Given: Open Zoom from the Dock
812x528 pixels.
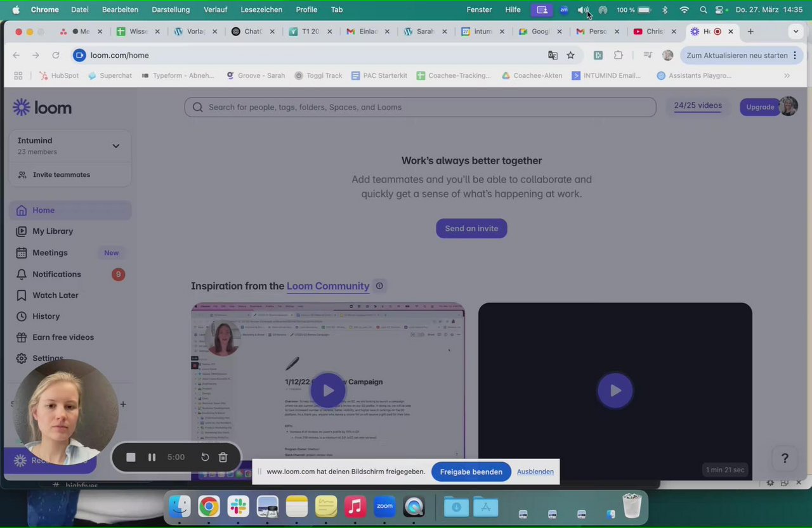Looking at the screenshot, I should click(384, 506).
